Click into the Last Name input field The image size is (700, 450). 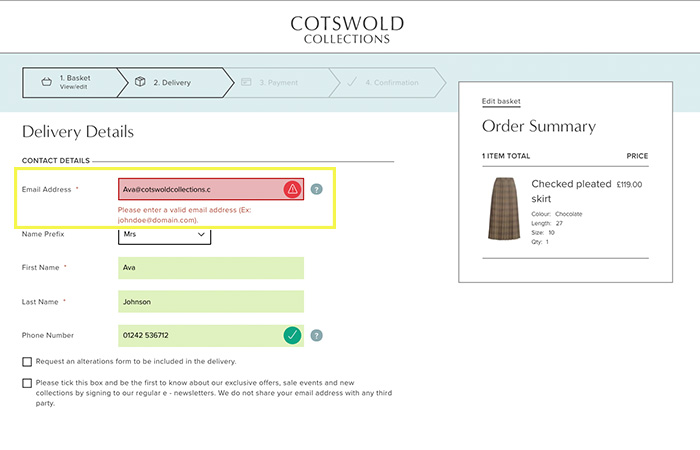point(210,301)
